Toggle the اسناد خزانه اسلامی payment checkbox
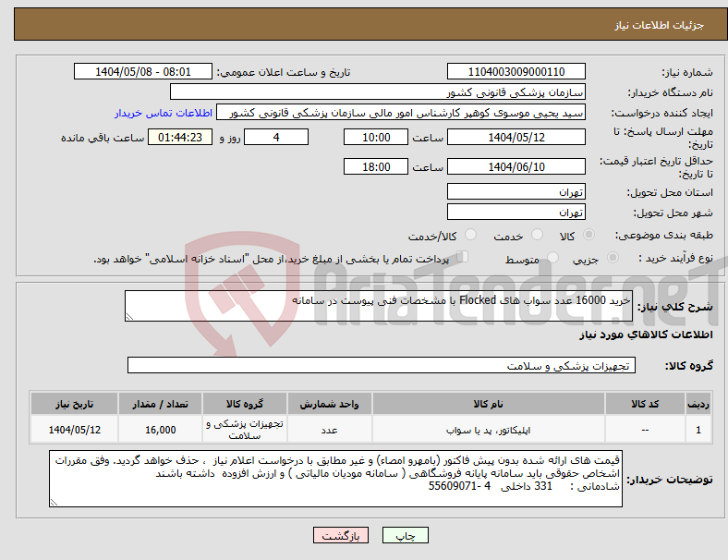 [462, 257]
